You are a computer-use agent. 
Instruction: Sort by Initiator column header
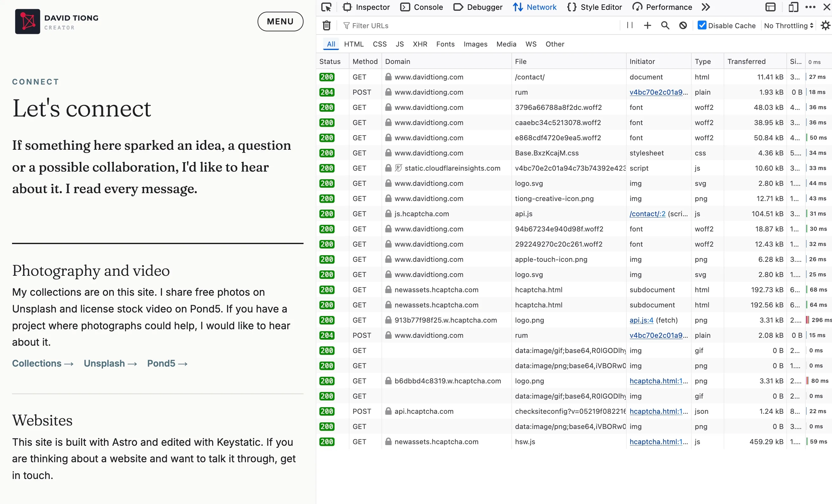658,61
